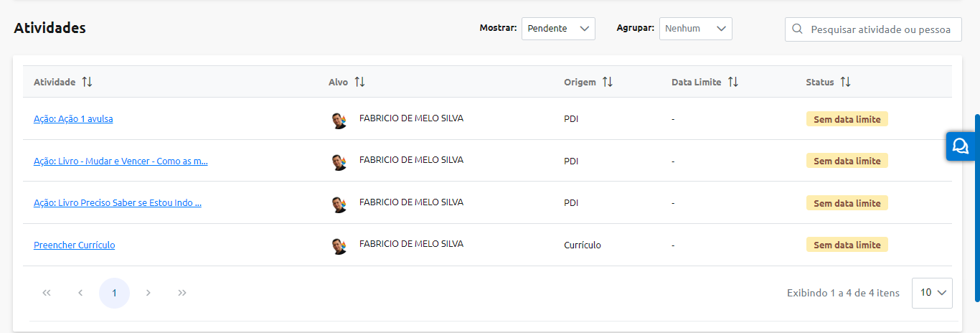Open the floating chat support icon
Image resolution: width=980 pixels, height=333 pixels.
(x=960, y=146)
